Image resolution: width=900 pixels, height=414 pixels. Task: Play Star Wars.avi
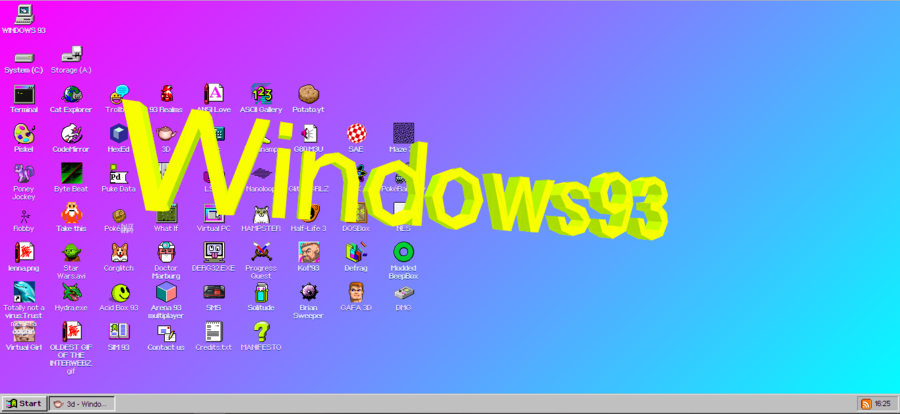tap(72, 252)
